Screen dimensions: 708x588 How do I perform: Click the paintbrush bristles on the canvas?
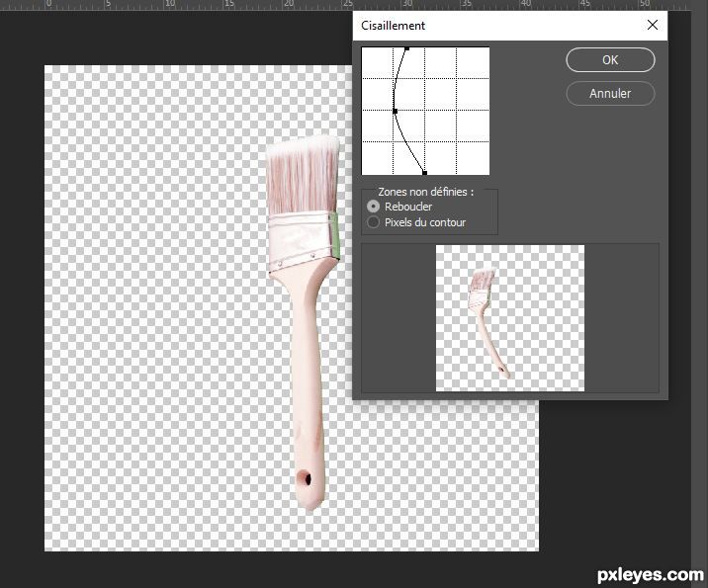point(302,176)
